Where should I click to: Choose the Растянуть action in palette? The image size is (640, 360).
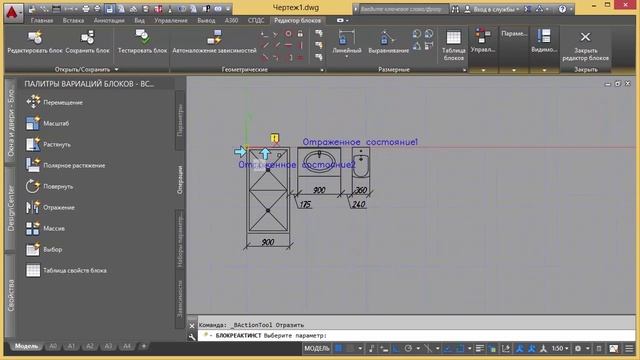tap(48, 144)
